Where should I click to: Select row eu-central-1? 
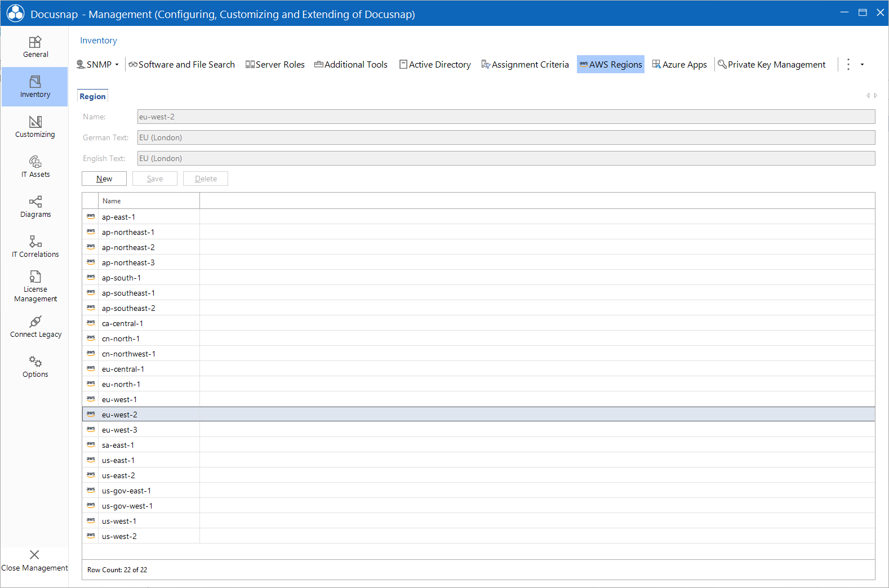[x=478, y=369]
